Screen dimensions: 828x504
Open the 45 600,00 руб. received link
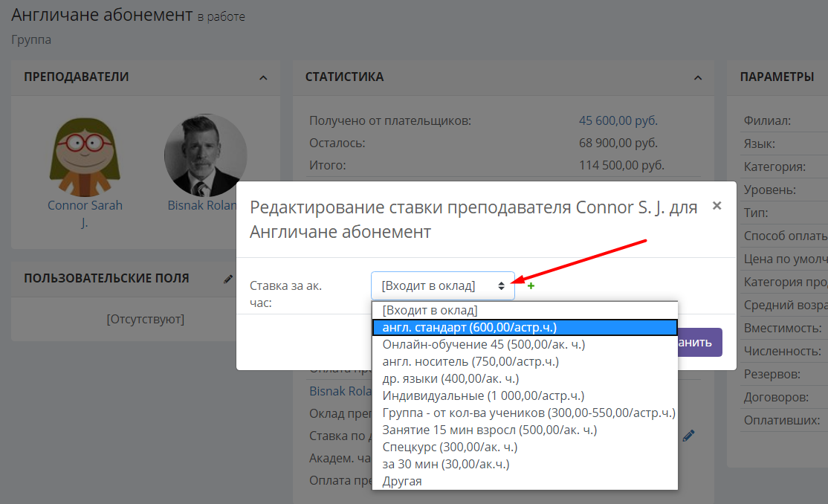tap(618, 121)
